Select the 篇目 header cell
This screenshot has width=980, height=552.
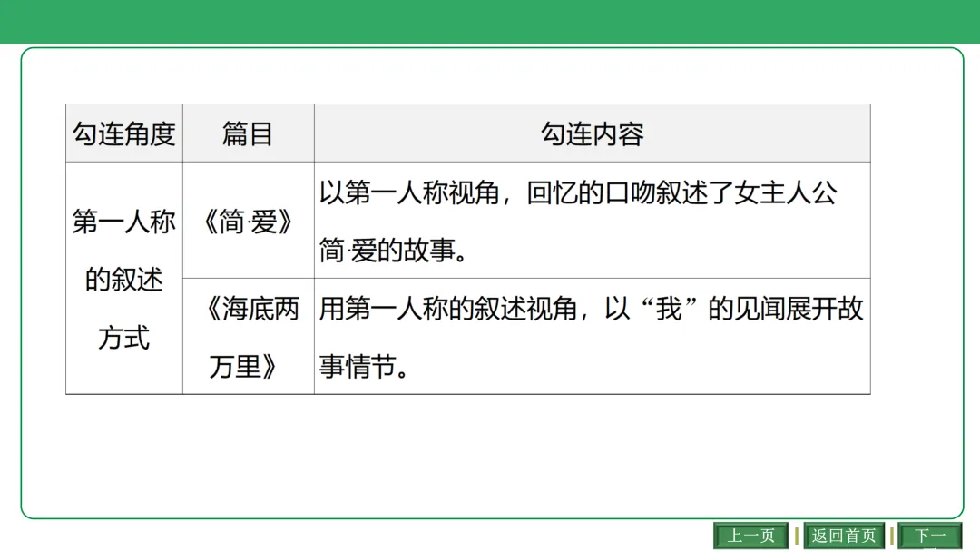point(248,133)
